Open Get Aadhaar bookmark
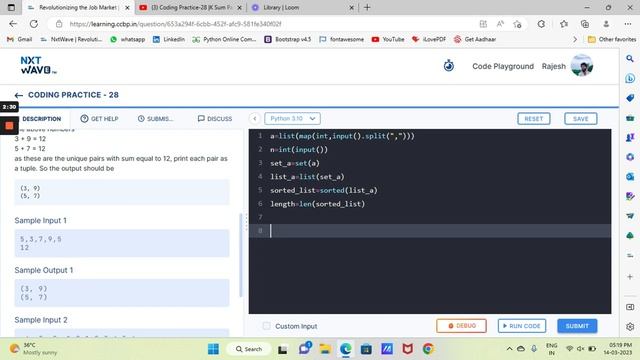Image resolution: width=640 pixels, height=360 pixels. click(x=475, y=39)
